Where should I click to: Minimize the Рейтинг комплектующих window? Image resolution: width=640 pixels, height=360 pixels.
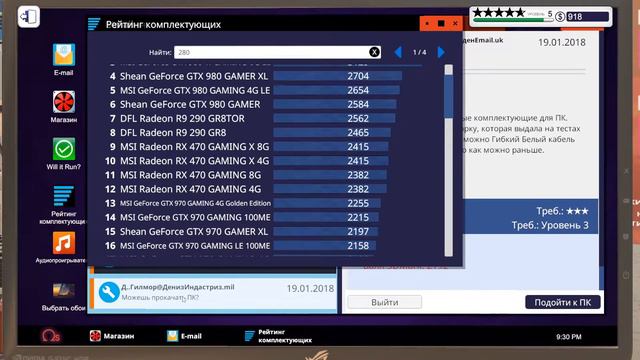point(427,24)
